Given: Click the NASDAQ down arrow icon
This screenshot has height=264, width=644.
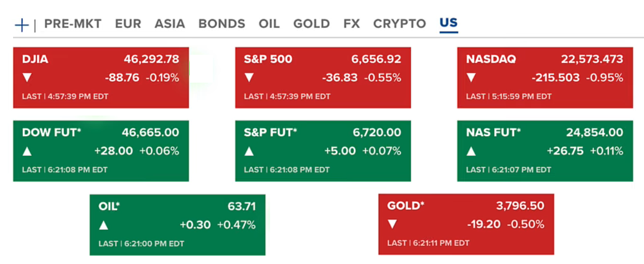Looking at the screenshot, I should pos(471,78).
